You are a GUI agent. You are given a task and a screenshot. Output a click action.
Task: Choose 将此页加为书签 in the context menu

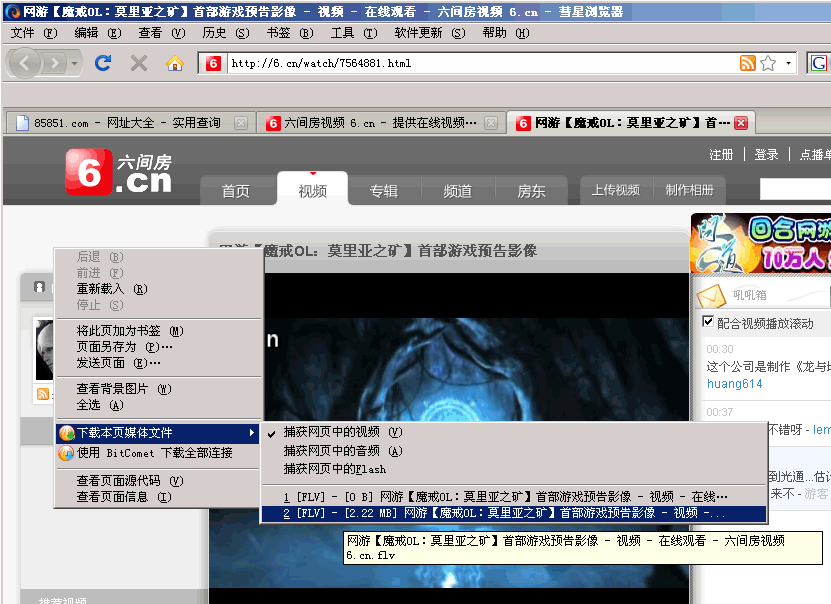click(159, 331)
